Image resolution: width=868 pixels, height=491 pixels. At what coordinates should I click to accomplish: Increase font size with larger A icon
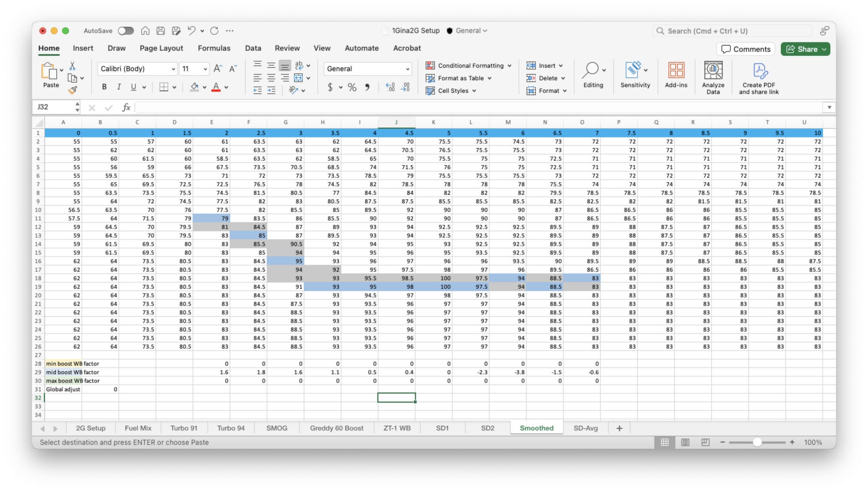pos(217,69)
